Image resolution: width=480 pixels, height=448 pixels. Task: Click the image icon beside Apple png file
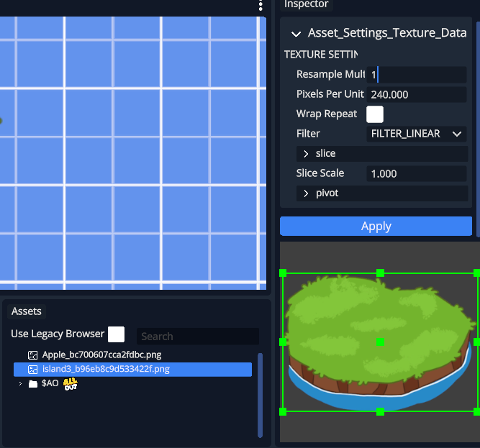(x=32, y=355)
